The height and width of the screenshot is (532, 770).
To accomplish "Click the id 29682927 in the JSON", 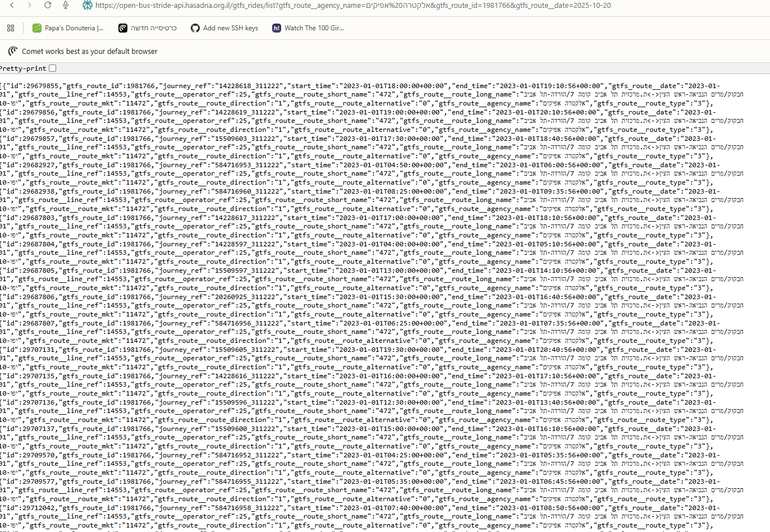I will [40, 165].
